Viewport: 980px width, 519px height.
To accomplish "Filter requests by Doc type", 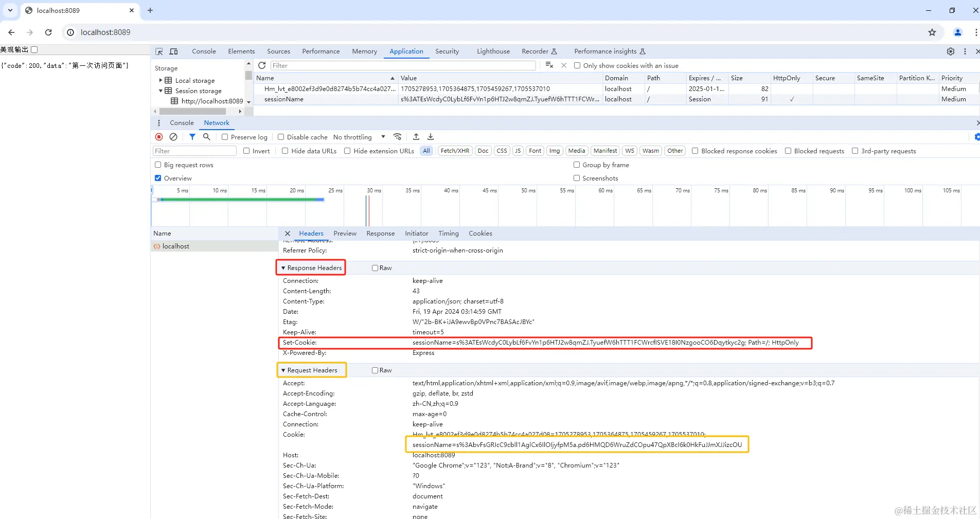I will point(483,151).
